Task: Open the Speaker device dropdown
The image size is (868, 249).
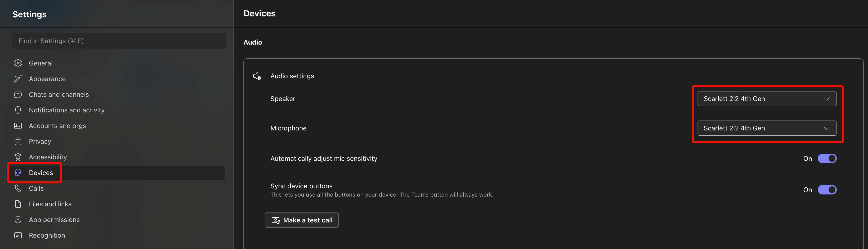Action: [x=767, y=99]
